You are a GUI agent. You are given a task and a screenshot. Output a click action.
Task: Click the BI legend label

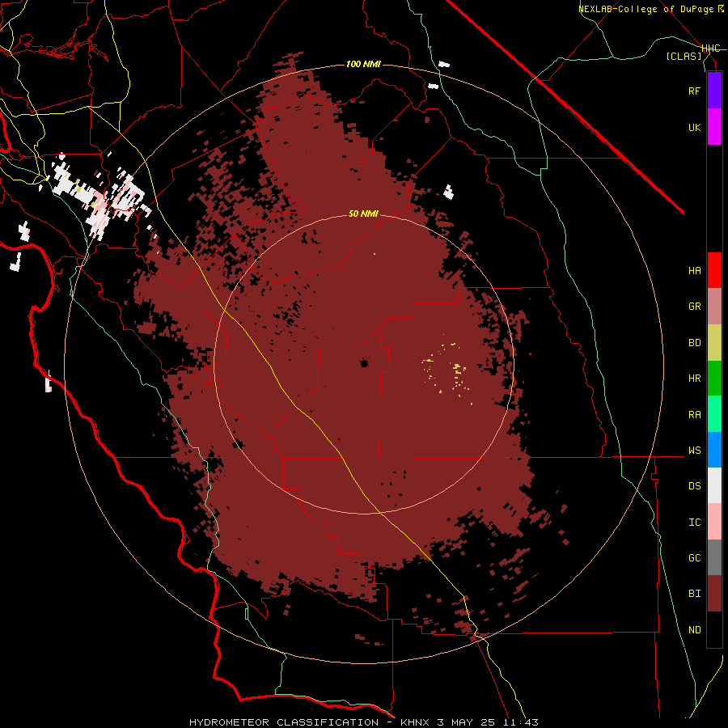(694, 594)
